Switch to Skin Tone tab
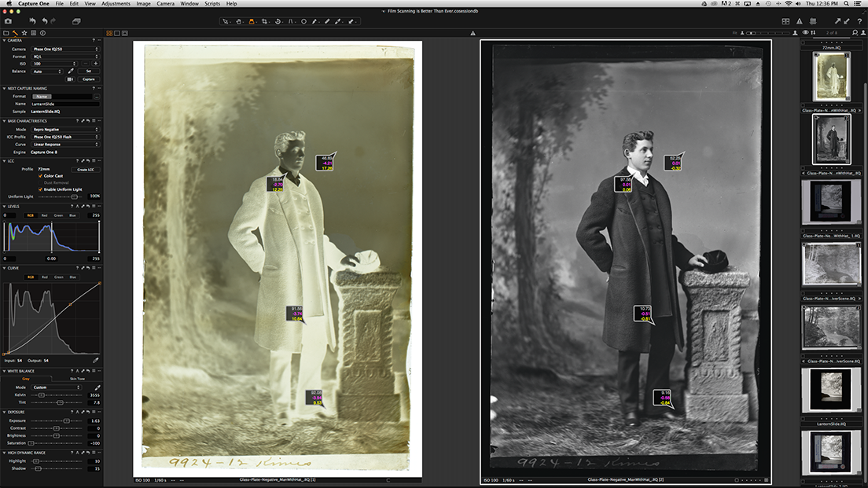 coord(78,379)
